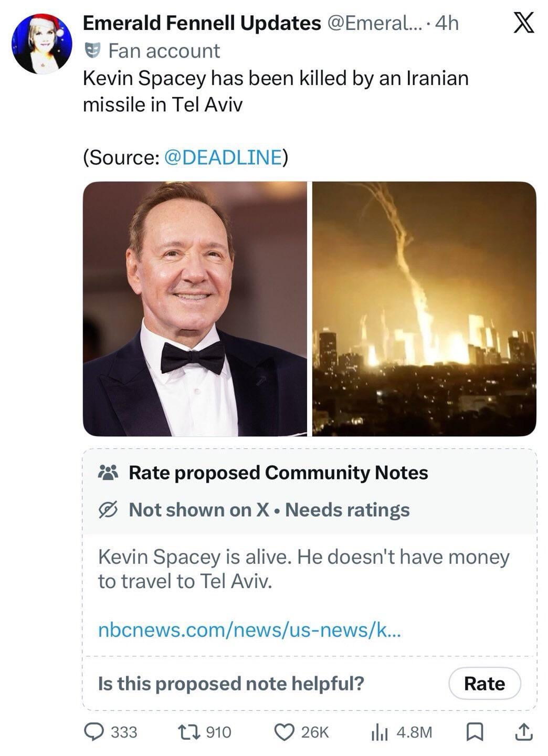Open the missile explosion skyline photo
The height and width of the screenshot is (756, 548).
pyautogui.click(x=424, y=309)
